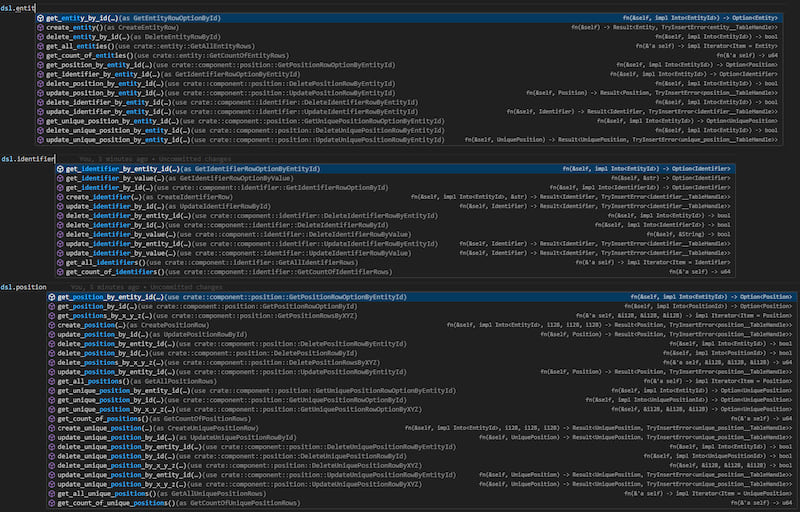800x512 pixels.
Task: Click method icon next to get_all_identifiers()
Action: (61, 262)
